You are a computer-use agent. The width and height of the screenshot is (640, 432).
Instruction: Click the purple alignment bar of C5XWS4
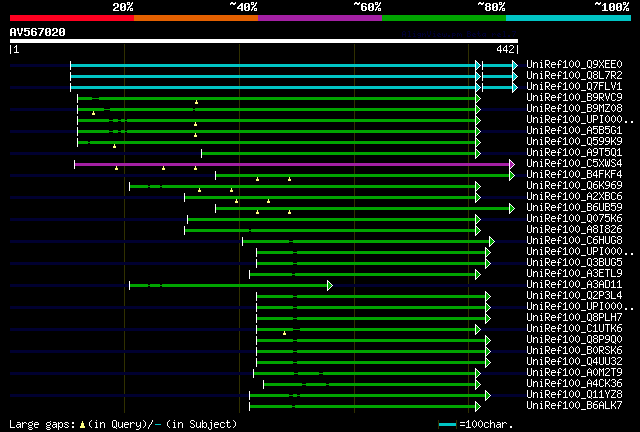coord(292,164)
